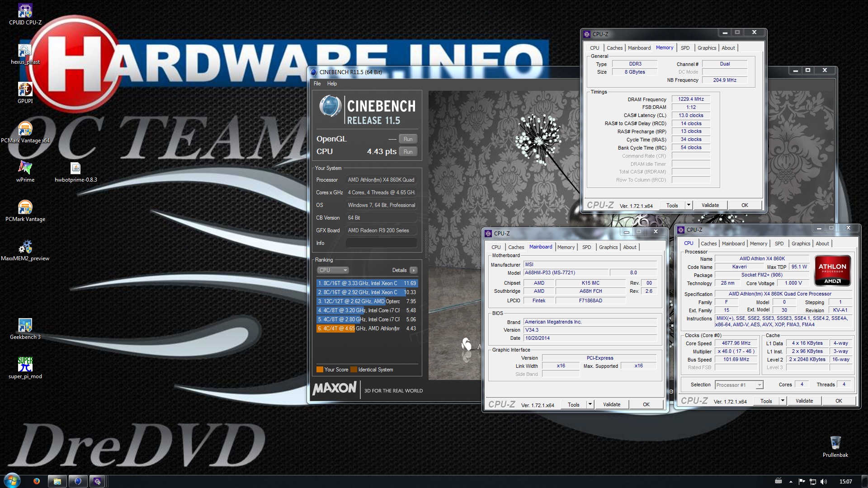Select ranking row 8C/16T @ 3.33 GHz
868x488 pixels.
367,283
